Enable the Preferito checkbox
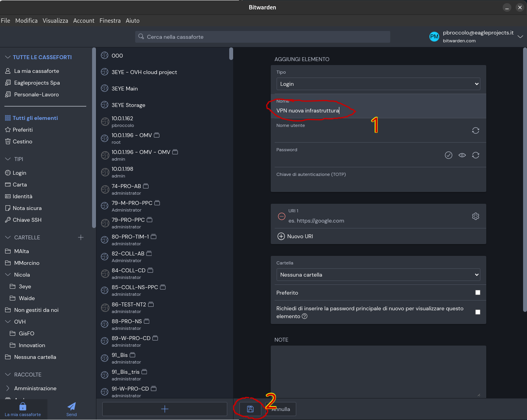527x420 pixels. (x=477, y=293)
